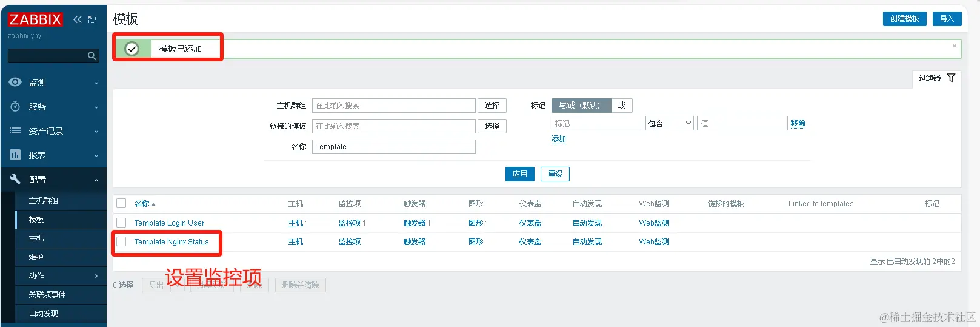Image resolution: width=980 pixels, height=327 pixels.
Task: Expand the 资产记录 menu chevron
Action: tap(96, 132)
